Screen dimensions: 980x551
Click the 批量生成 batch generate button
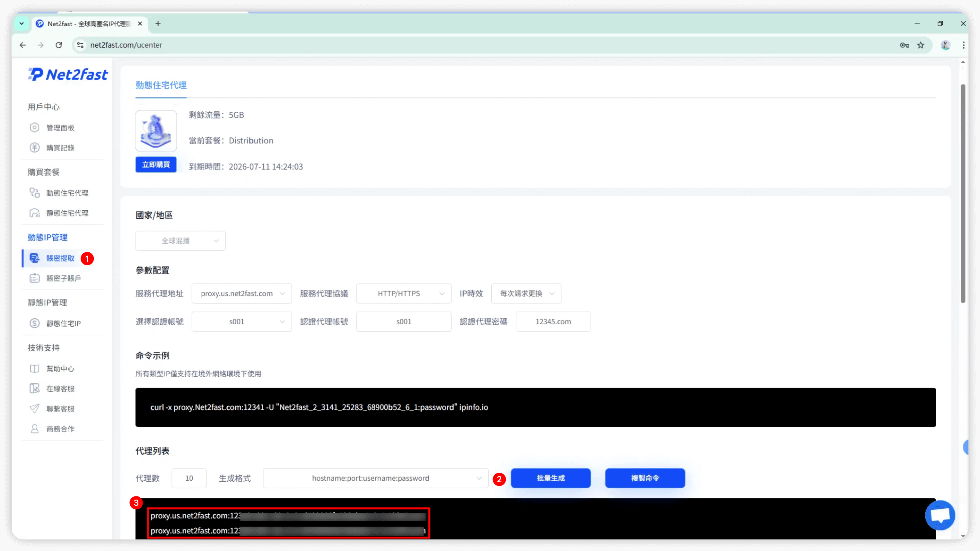[x=550, y=478]
